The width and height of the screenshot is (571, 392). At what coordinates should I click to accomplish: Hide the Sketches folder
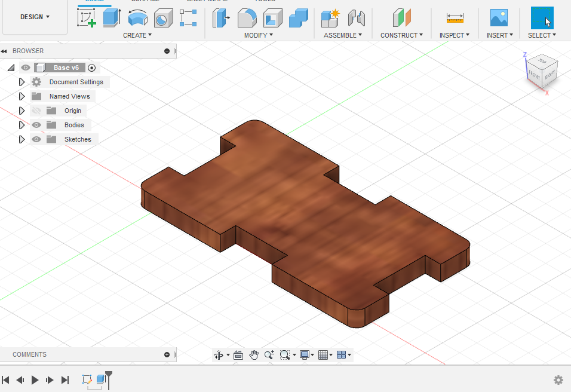36,139
